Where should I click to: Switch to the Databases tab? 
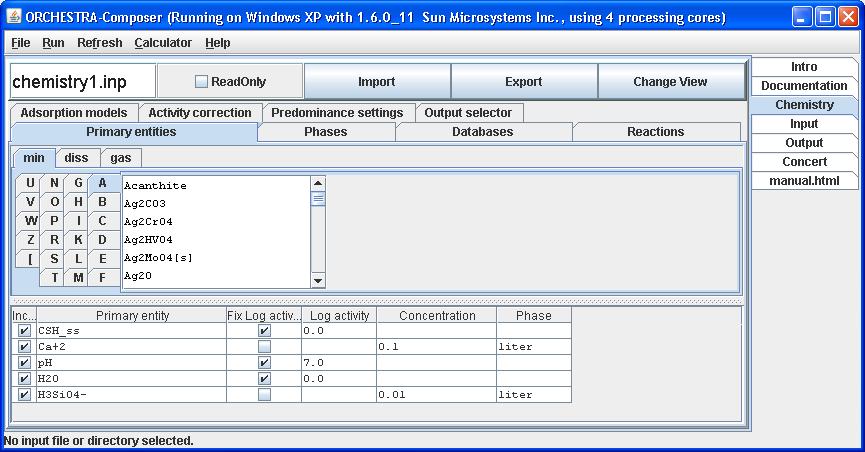tap(483, 132)
